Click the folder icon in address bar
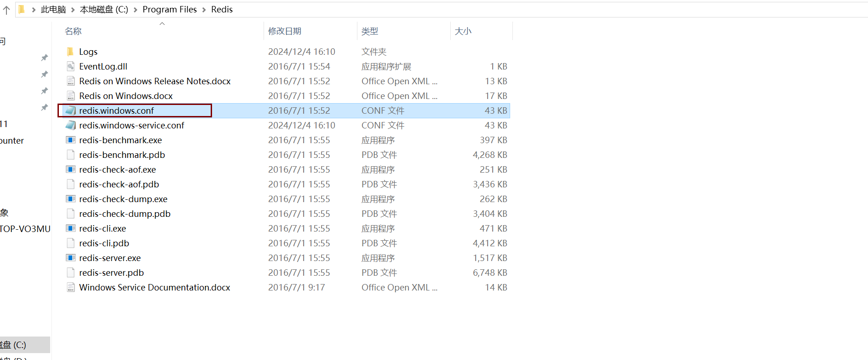The image size is (868, 360). (22, 9)
